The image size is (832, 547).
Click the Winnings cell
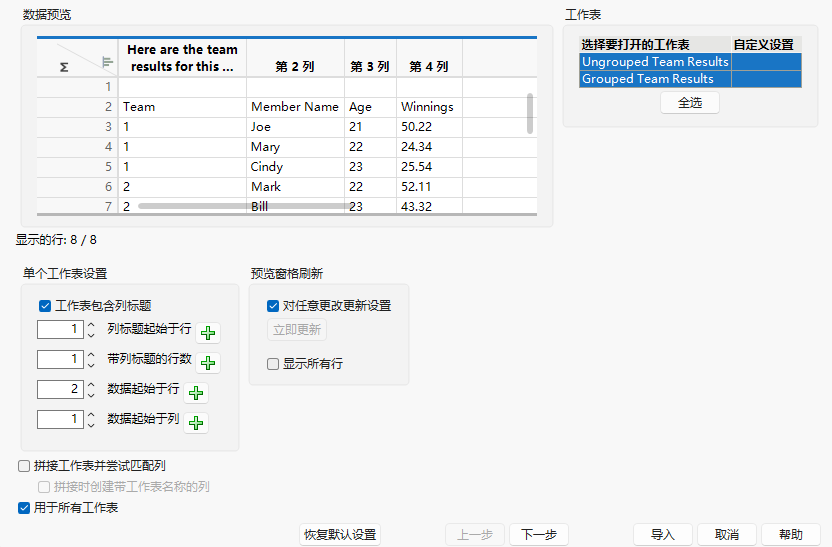429,107
